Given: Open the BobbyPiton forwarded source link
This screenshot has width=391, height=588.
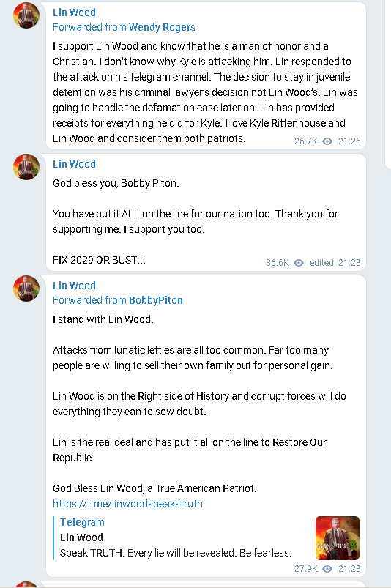Looking at the screenshot, I should [155, 300].
